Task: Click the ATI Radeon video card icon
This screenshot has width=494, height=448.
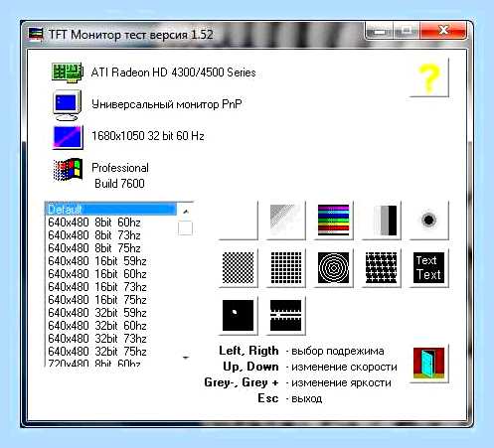Action: [68, 73]
